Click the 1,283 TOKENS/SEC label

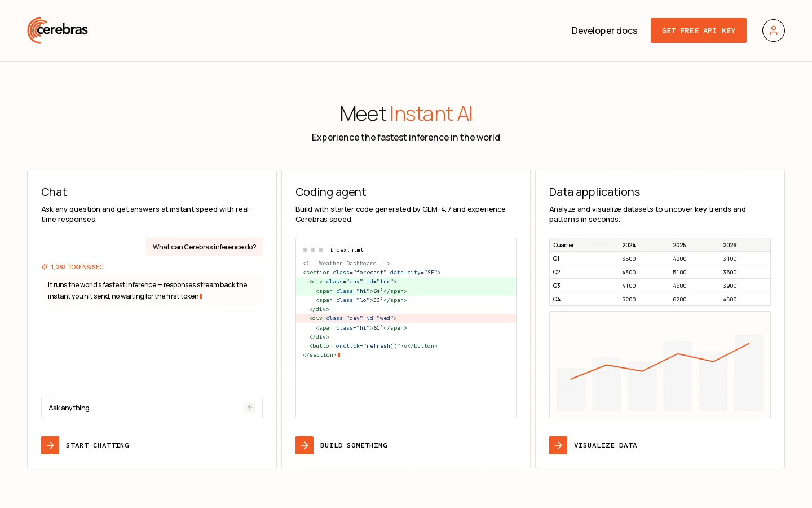[77, 267]
